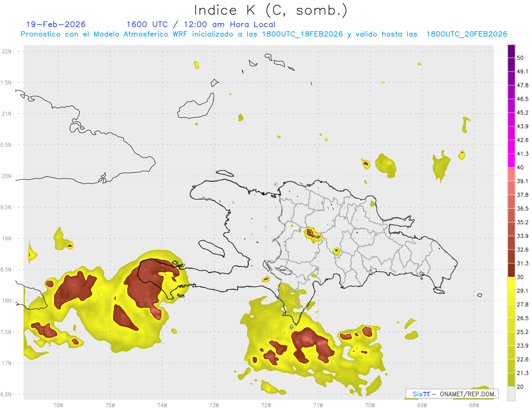This screenshot has height=411, width=532.
Task: Click the "40" colorbar label
Action: coord(520,168)
